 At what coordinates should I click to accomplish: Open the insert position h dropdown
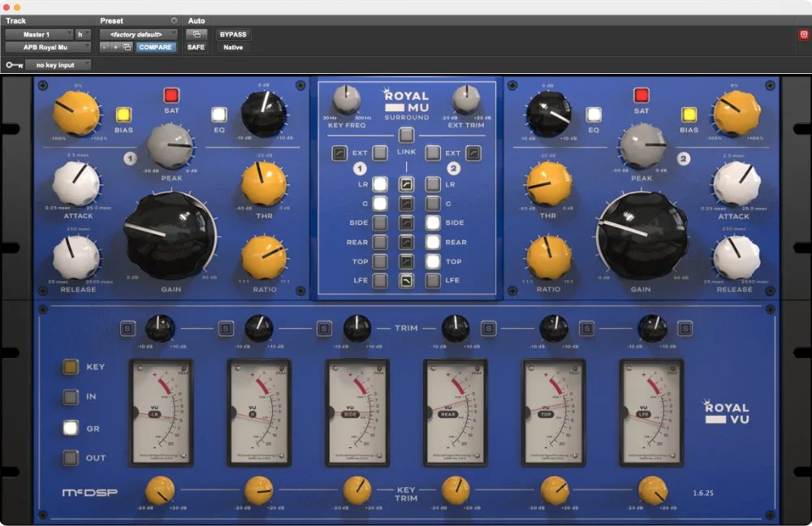[x=83, y=34]
